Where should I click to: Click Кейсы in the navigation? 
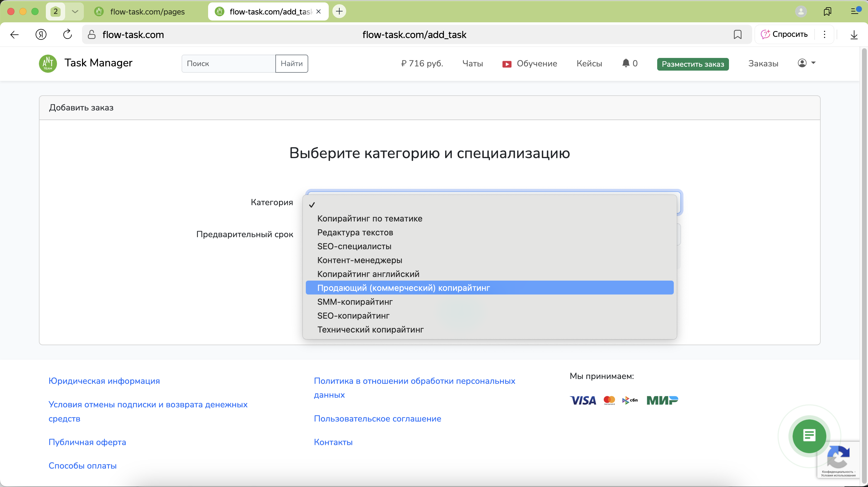(x=589, y=63)
